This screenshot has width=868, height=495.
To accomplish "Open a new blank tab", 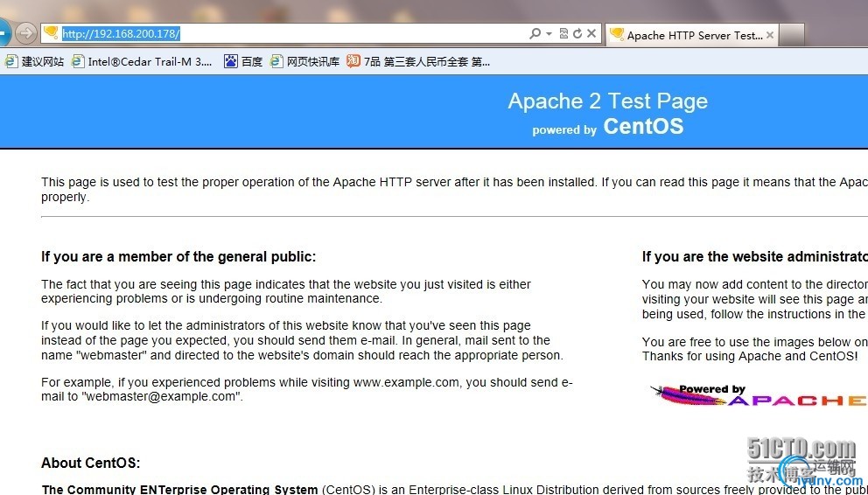I will (792, 35).
